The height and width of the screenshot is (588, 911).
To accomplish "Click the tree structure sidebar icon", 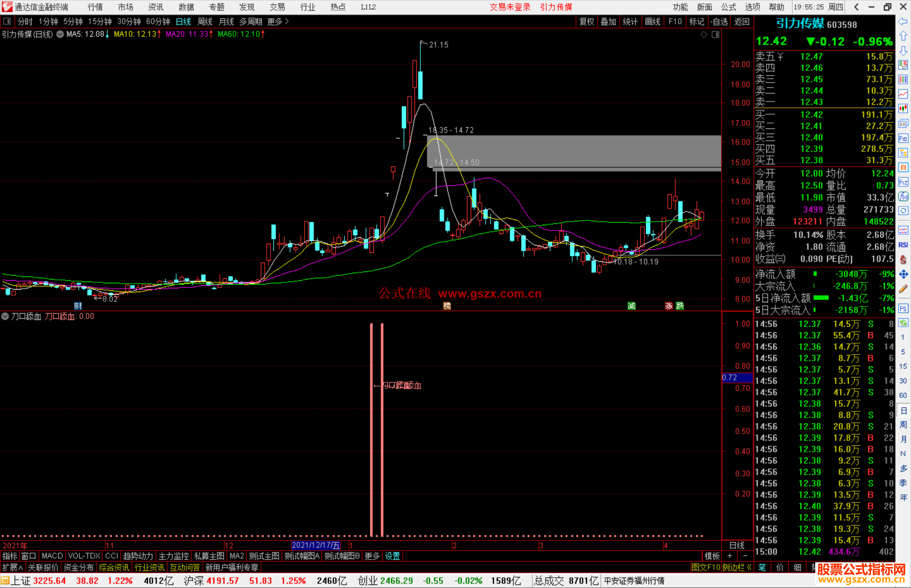I will [903, 153].
